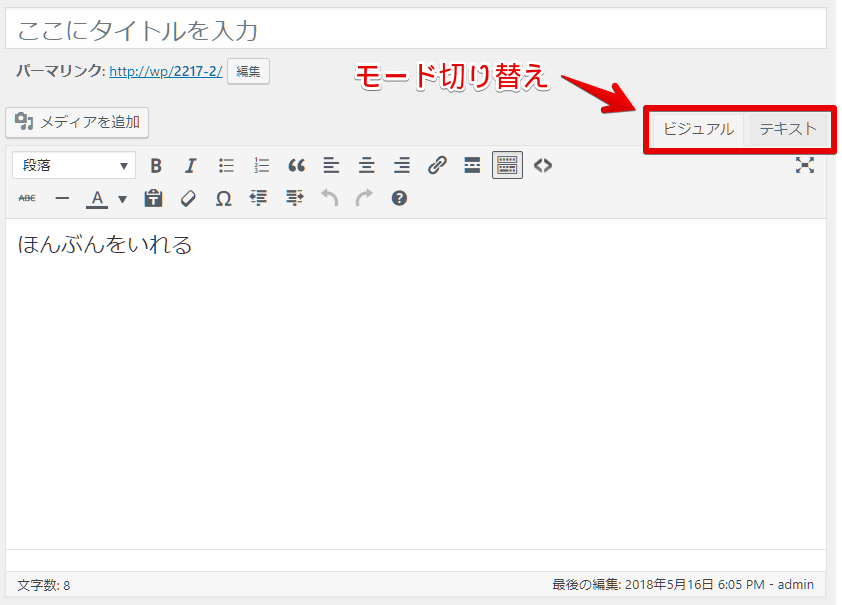Insert a numbered list
Image resolution: width=842 pixels, height=605 pixels.
[x=262, y=166]
